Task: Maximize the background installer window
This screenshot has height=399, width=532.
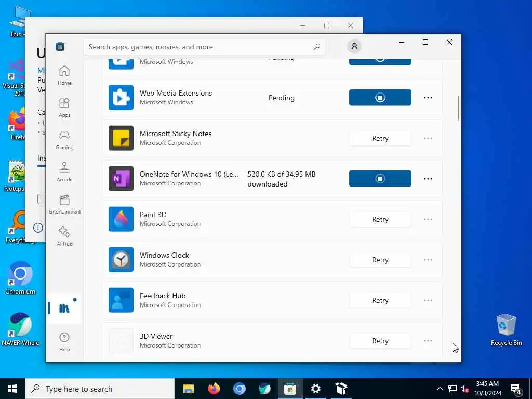Action: (326, 25)
